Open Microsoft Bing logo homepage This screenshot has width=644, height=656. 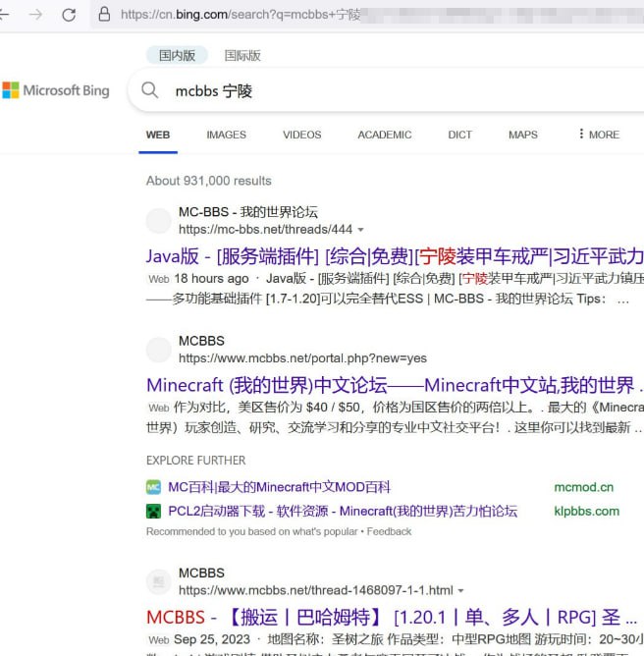tap(56, 90)
